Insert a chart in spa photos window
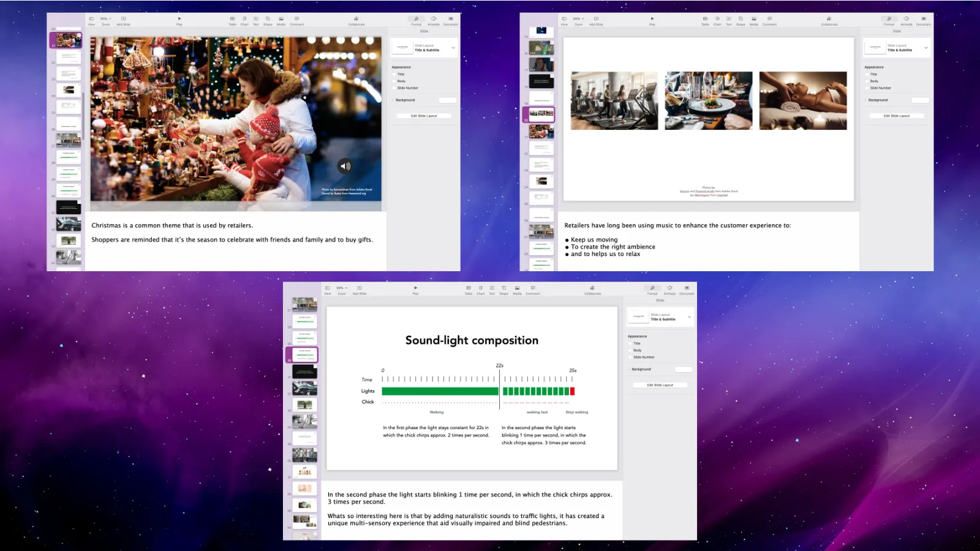The image size is (980, 551). pos(717,21)
